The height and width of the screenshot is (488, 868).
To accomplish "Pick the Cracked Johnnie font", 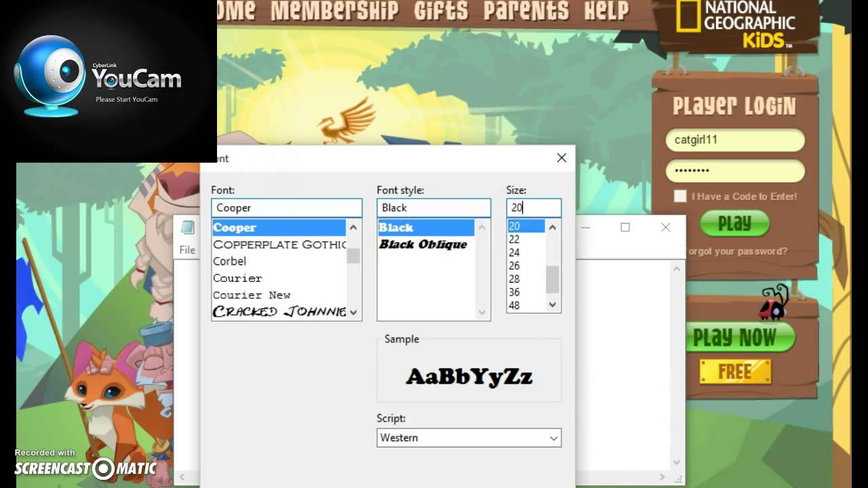I will pos(279,312).
